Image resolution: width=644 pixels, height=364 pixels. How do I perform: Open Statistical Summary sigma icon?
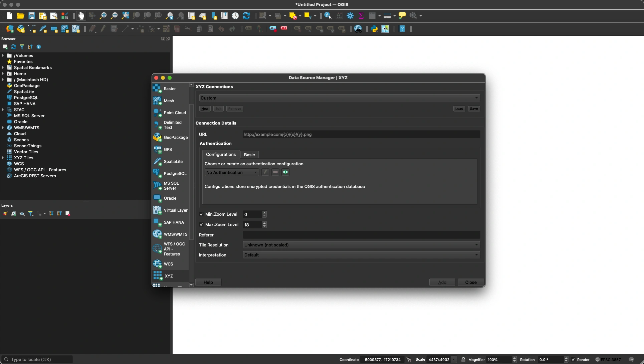click(x=361, y=16)
